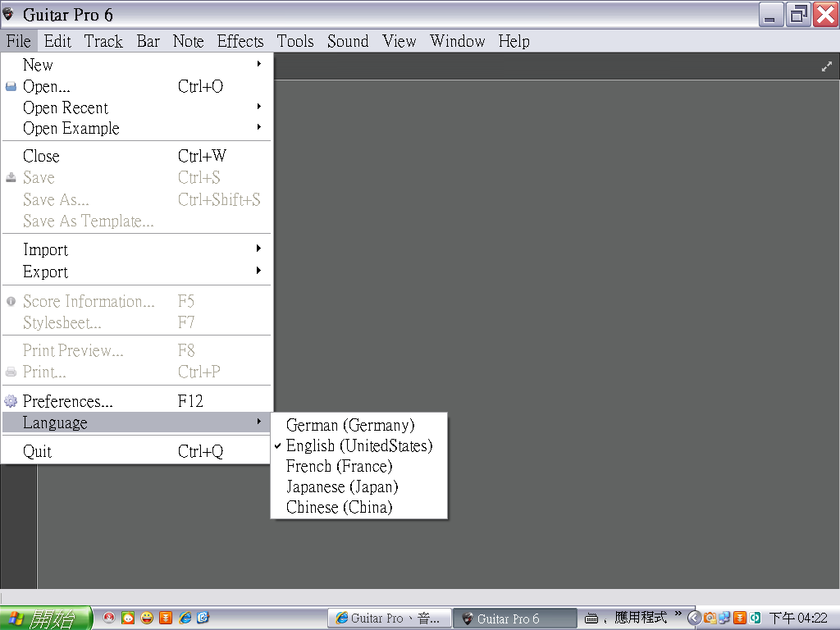The height and width of the screenshot is (630, 840).
Task: Click the Guitar Pro 6 taskbar button
Action: [x=515, y=619]
